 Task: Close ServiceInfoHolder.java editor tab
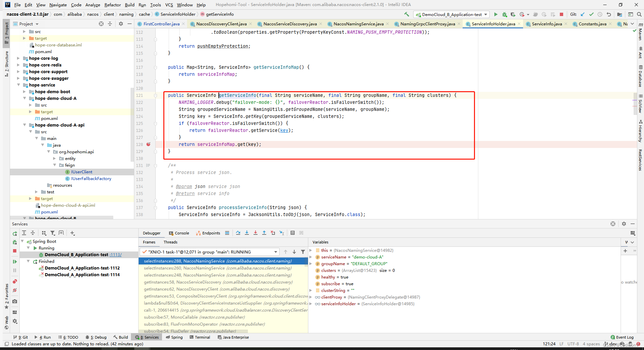(x=519, y=24)
